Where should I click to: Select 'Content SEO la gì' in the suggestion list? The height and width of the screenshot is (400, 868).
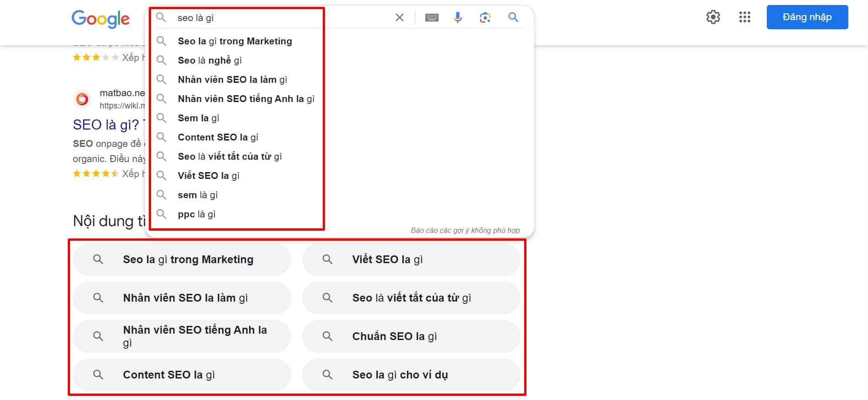pos(339,137)
